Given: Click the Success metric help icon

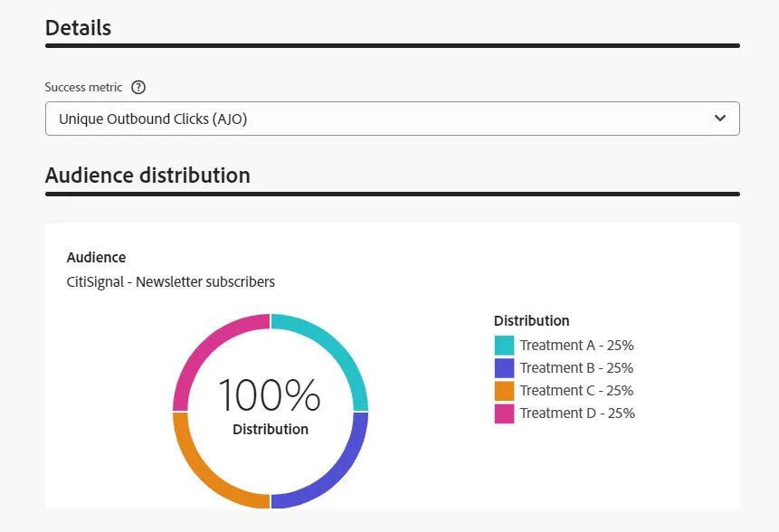Looking at the screenshot, I should [x=138, y=88].
